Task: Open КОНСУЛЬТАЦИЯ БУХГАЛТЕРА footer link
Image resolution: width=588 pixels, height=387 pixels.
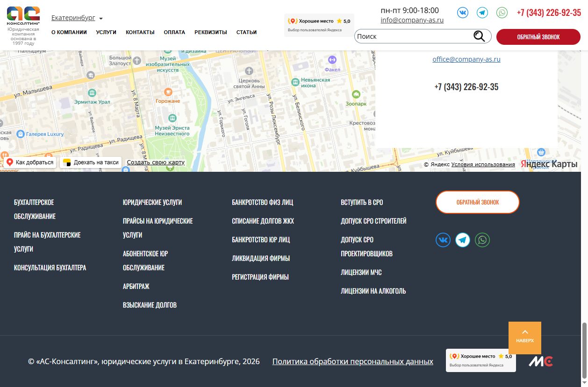Action: click(50, 267)
